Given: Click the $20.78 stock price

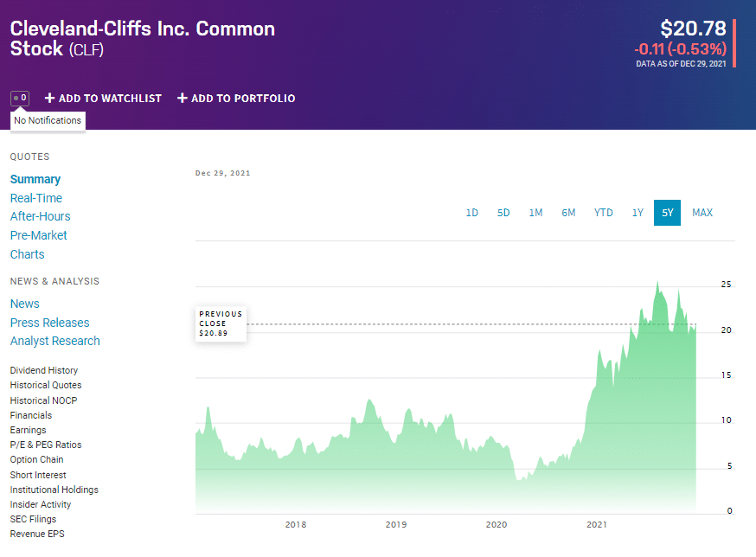Looking at the screenshot, I should click(x=693, y=29).
